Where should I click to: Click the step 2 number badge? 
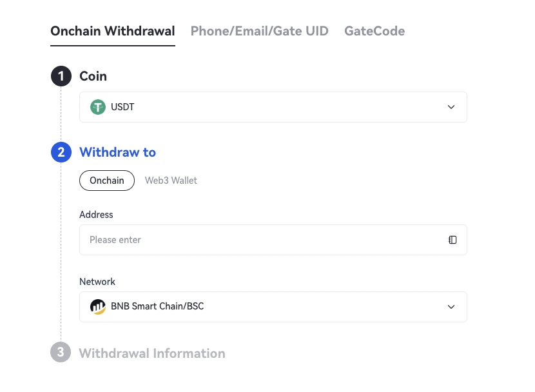pyautogui.click(x=61, y=153)
